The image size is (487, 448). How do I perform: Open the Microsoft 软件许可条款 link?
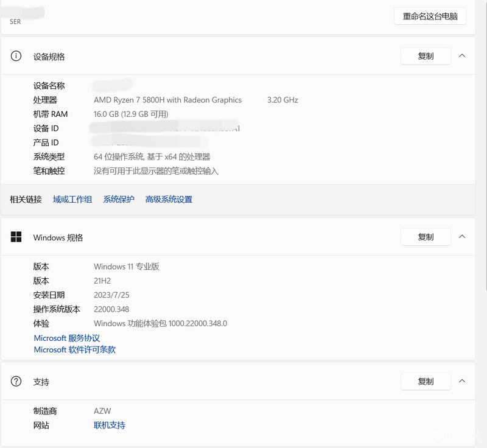74,350
